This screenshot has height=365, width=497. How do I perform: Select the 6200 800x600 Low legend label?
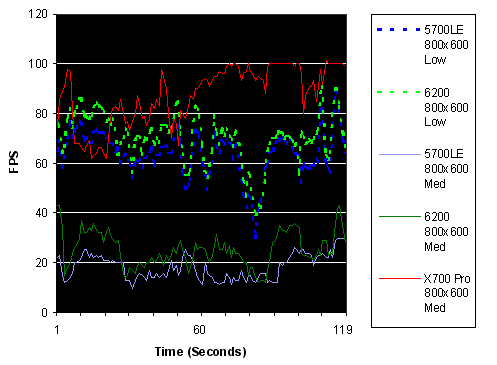point(446,107)
